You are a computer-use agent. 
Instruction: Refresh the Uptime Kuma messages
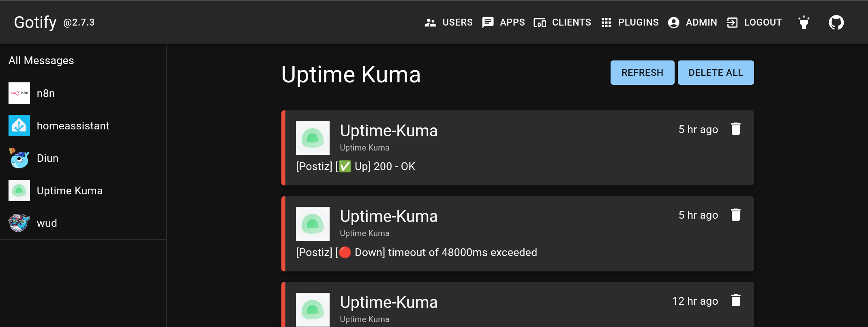pos(642,73)
